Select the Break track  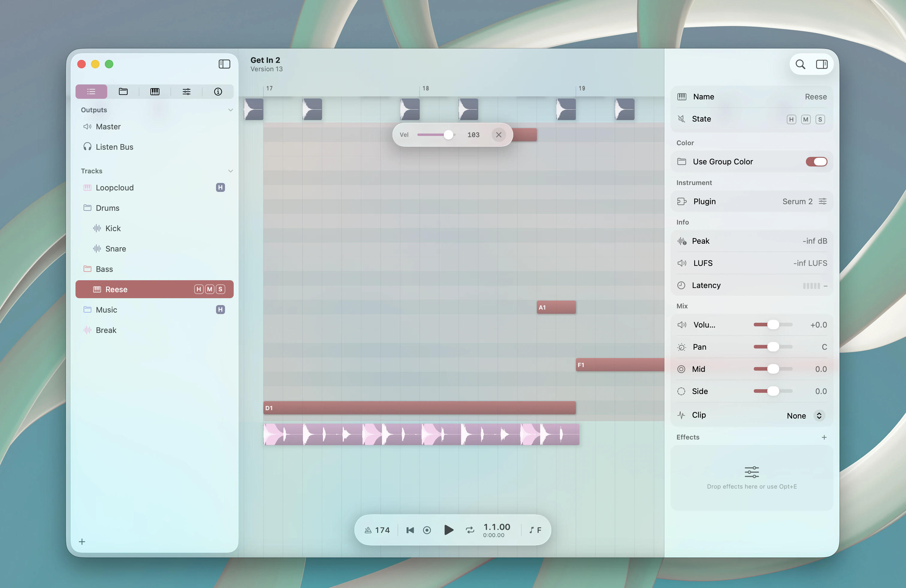[x=155, y=330]
